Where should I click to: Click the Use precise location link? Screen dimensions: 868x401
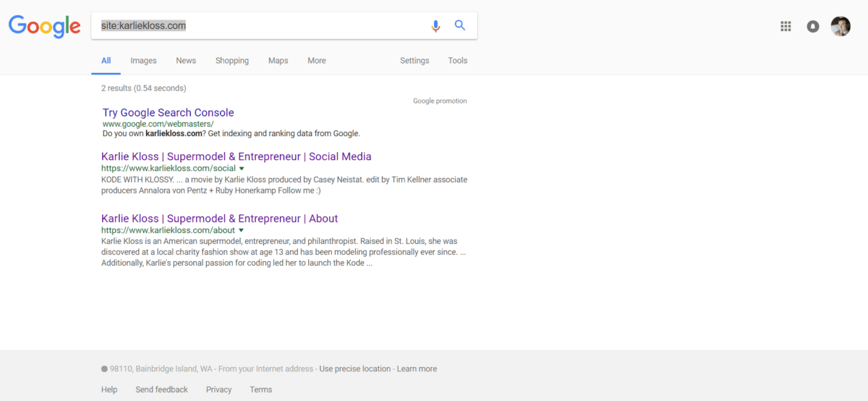pos(355,369)
